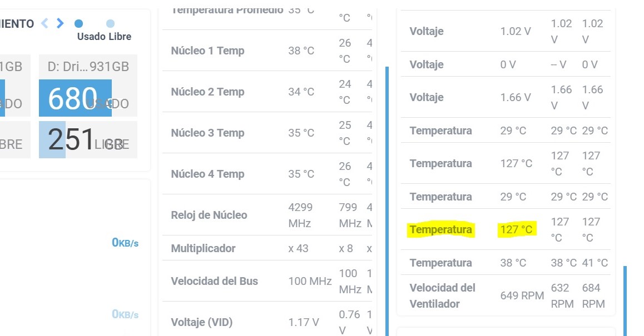The width and height of the screenshot is (644, 336).
Task: Click the blue scrollbar at the far right edge
Action: click(x=625, y=300)
